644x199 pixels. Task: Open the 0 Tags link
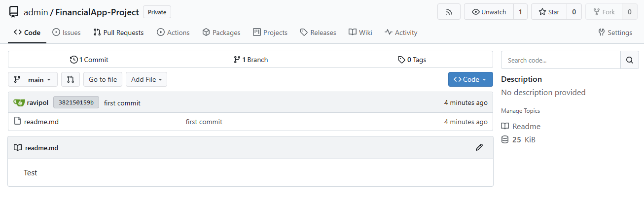point(412,60)
